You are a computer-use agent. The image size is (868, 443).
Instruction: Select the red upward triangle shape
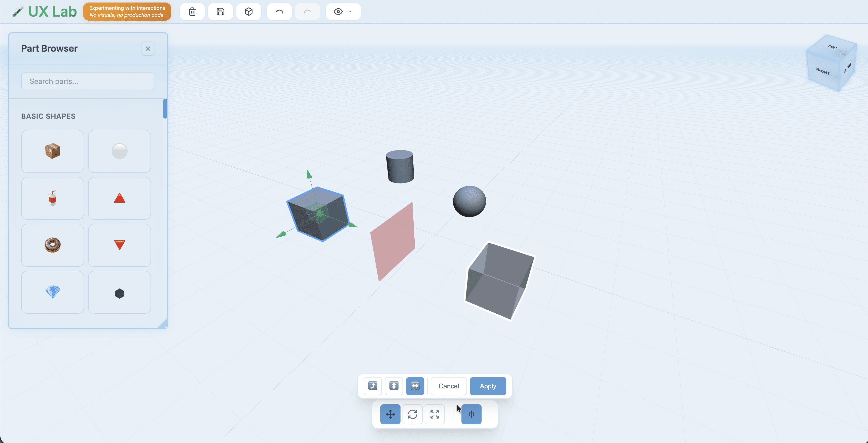click(x=119, y=198)
